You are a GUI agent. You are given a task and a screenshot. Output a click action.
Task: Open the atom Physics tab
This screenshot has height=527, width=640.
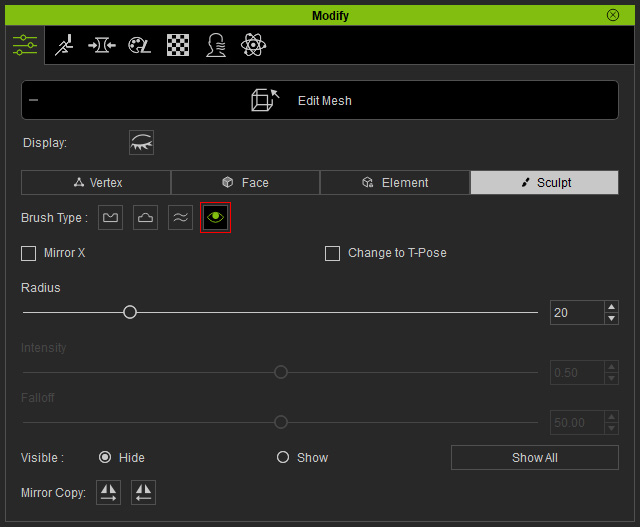253,45
